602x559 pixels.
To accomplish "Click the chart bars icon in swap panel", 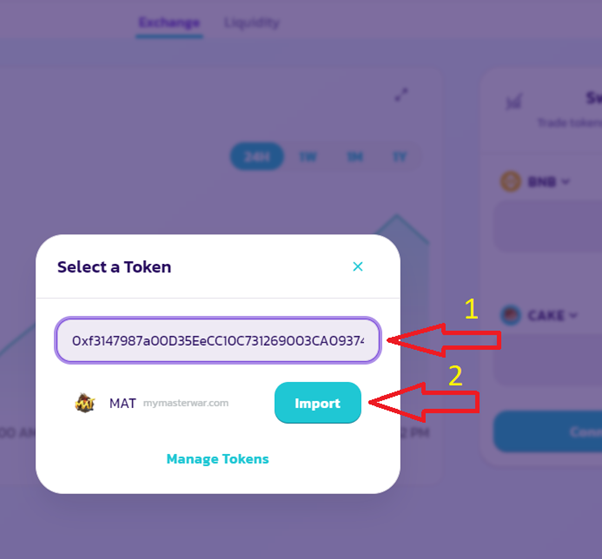I will [514, 101].
